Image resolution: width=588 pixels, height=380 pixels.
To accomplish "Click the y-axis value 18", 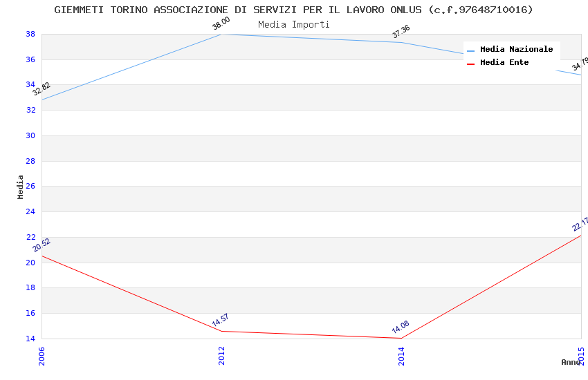I will (30, 287).
